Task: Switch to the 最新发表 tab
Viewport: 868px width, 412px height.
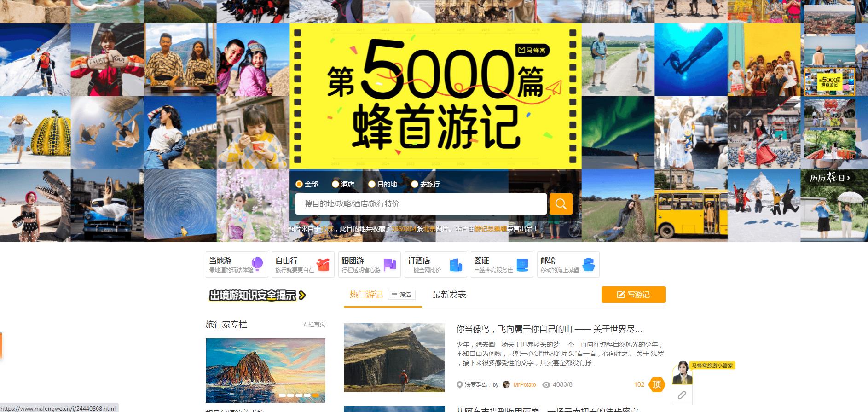Action: pyautogui.click(x=449, y=295)
